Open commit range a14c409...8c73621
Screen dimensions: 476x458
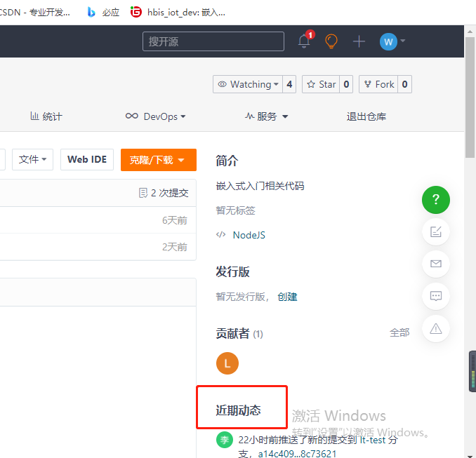[x=297, y=454]
